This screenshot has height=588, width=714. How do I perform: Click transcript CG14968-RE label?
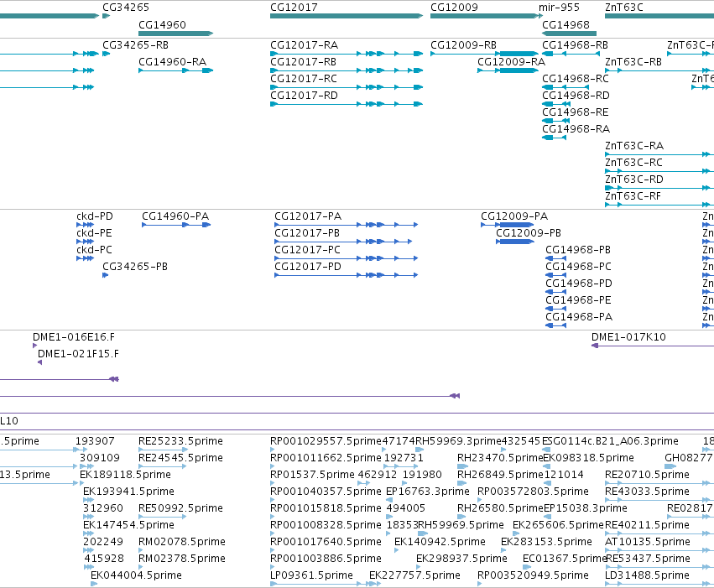coord(575,112)
